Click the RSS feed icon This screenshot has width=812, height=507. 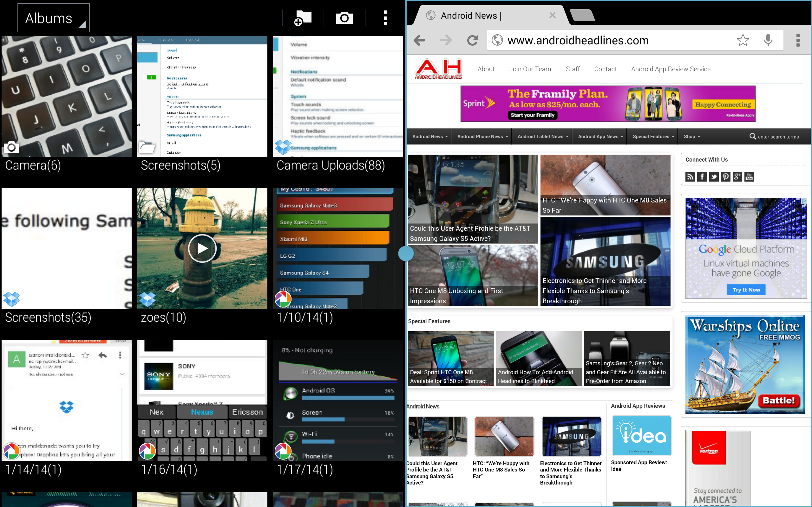click(690, 177)
